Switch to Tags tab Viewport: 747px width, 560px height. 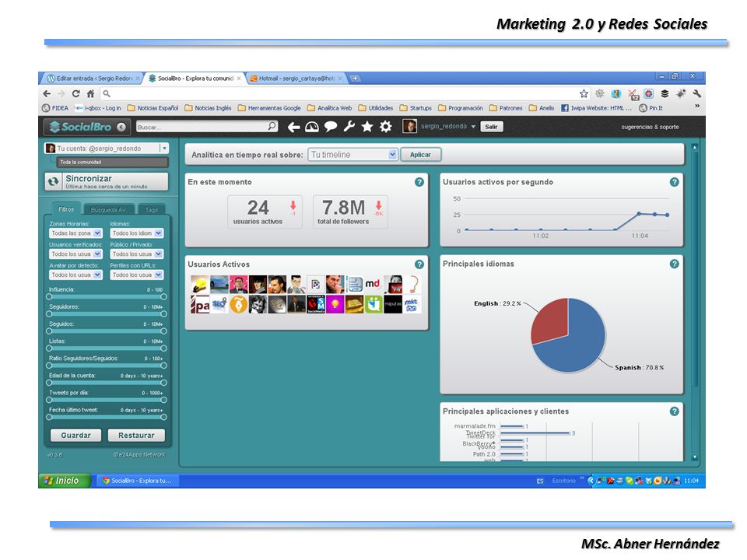[151, 209]
